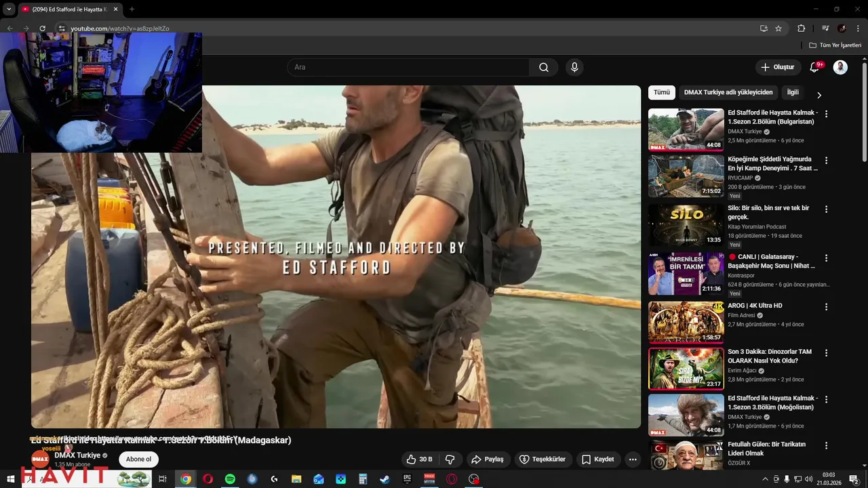Launch Epic Games from the taskbar
Viewport: 868px width, 488px height.
click(407, 479)
